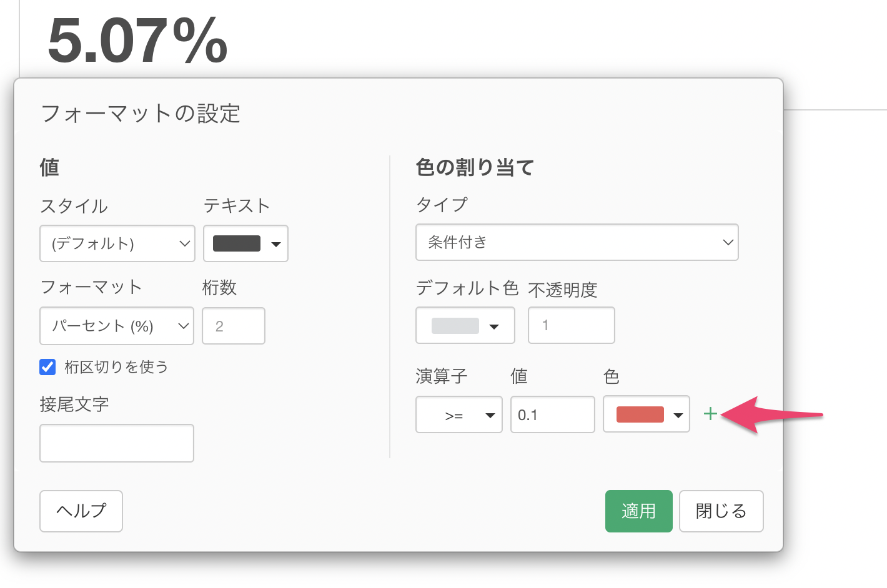The height and width of the screenshot is (588, 887).
Task: Click the 適用 apply button
Action: tap(638, 511)
